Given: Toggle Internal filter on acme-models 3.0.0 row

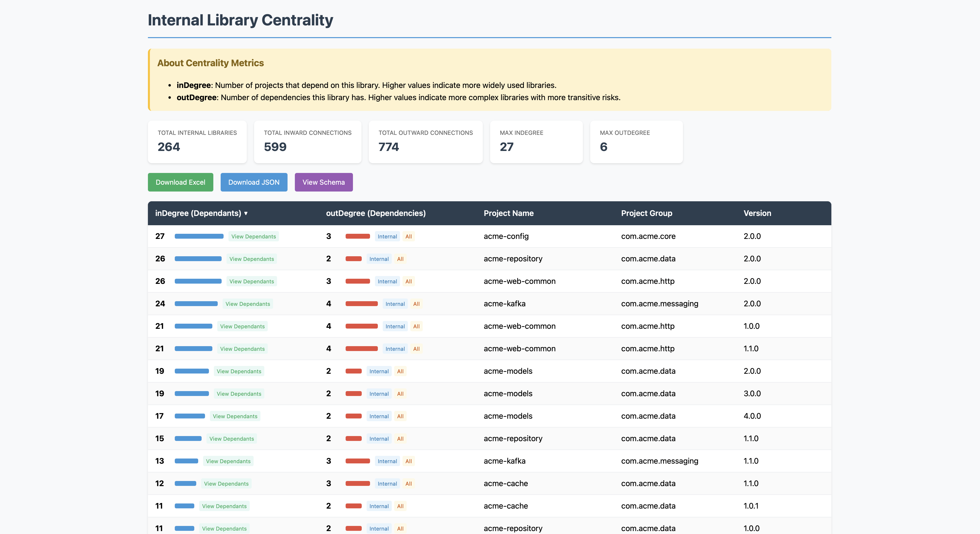Looking at the screenshot, I should [x=379, y=394].
